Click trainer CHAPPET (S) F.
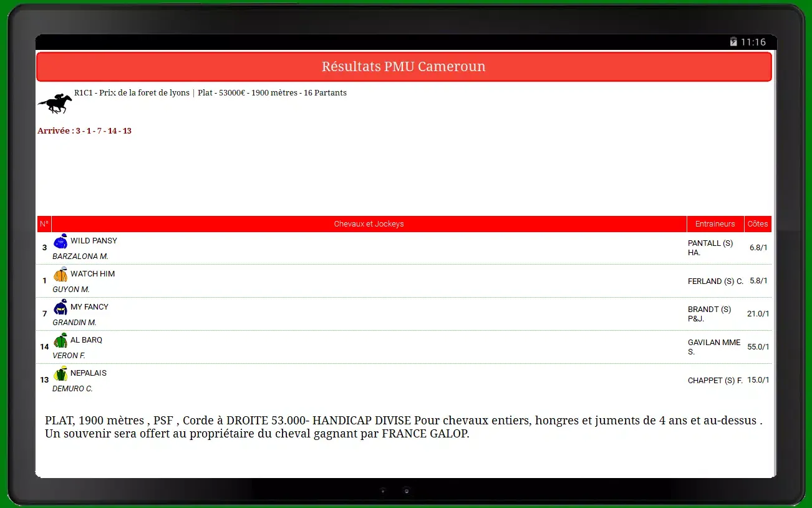This screenshot has width=812, height=508. tap(715, 381)
